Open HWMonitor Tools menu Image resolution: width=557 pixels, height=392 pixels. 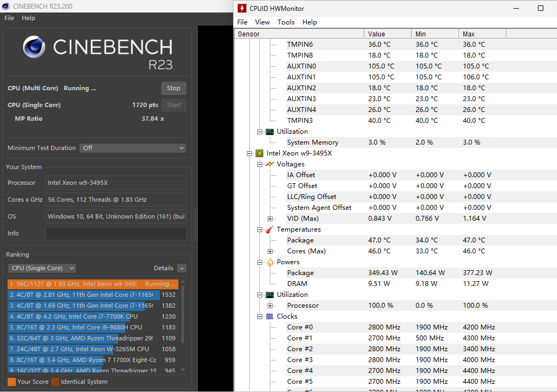point(286,22)
